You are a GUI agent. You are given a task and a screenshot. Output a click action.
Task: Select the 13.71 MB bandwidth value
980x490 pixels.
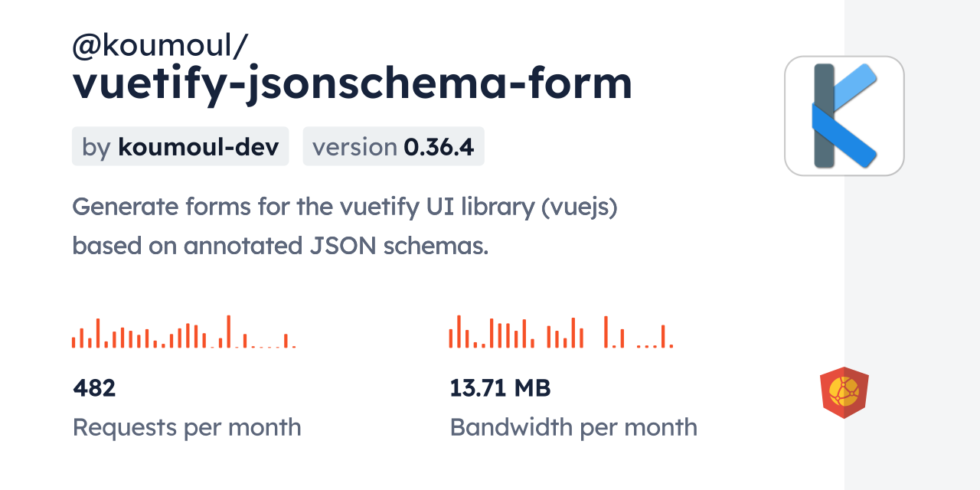tap(500, 388)
